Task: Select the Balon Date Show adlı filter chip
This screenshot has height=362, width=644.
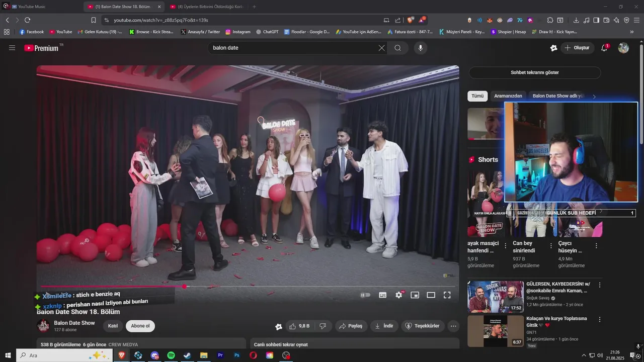Action: tap(558, 96)
